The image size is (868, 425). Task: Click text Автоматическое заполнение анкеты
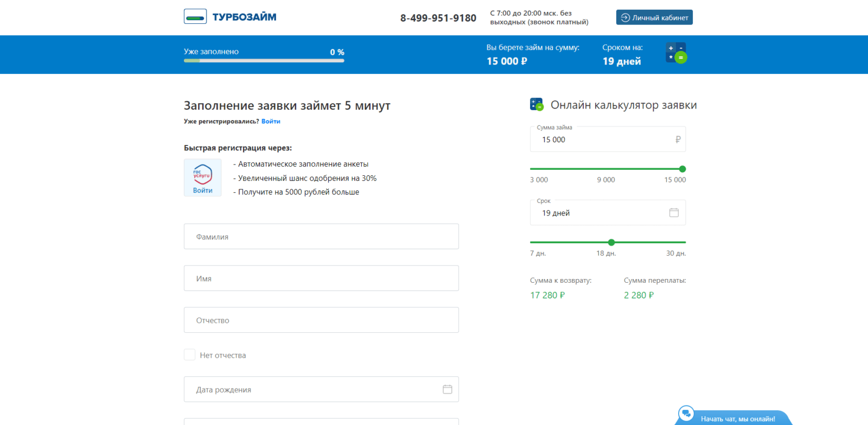click(x=303, y=164)
